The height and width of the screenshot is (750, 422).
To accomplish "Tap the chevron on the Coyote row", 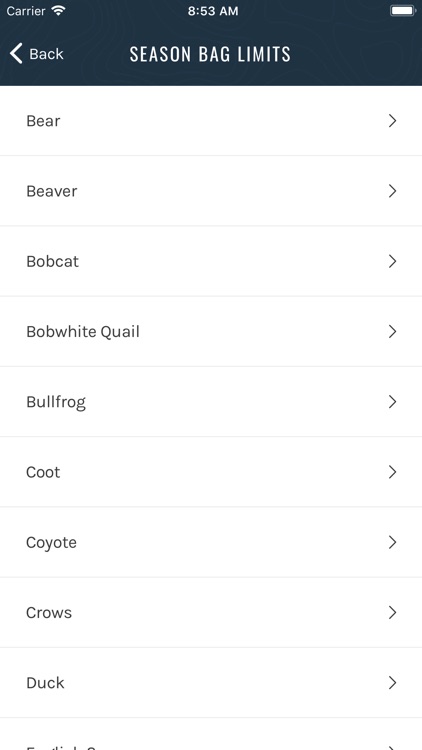I will tap(392, 542).
